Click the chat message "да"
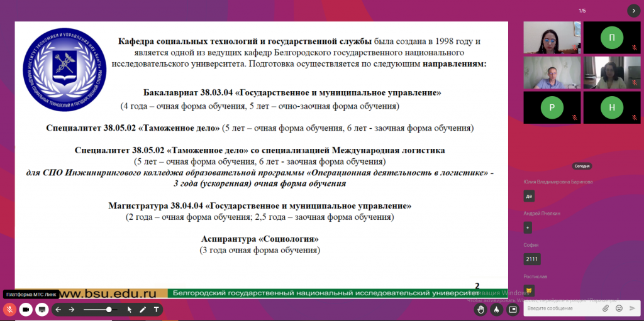 point(529,196)
